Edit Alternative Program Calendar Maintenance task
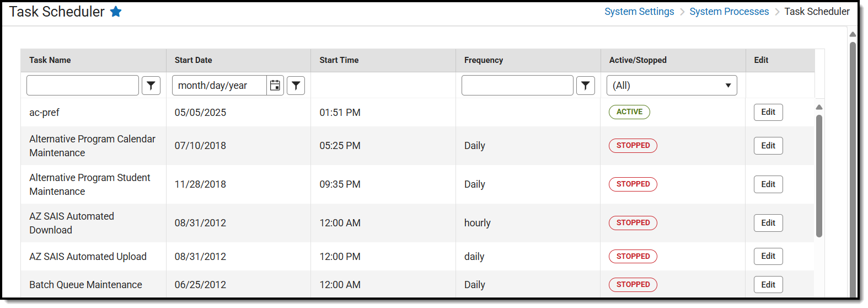The height and width of the screenshot is (308, 868). point(768,146)
